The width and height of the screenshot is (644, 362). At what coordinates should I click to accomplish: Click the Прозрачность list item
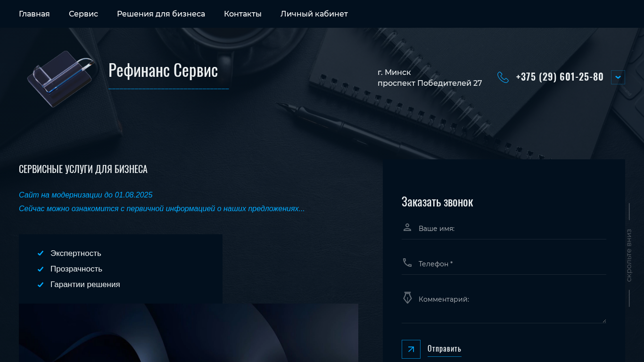[76, 269]
